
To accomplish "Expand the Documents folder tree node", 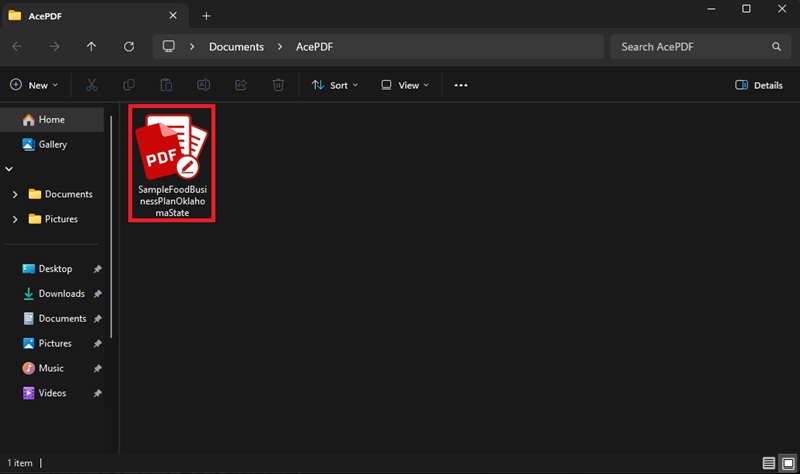I will [x=15, y=194].
